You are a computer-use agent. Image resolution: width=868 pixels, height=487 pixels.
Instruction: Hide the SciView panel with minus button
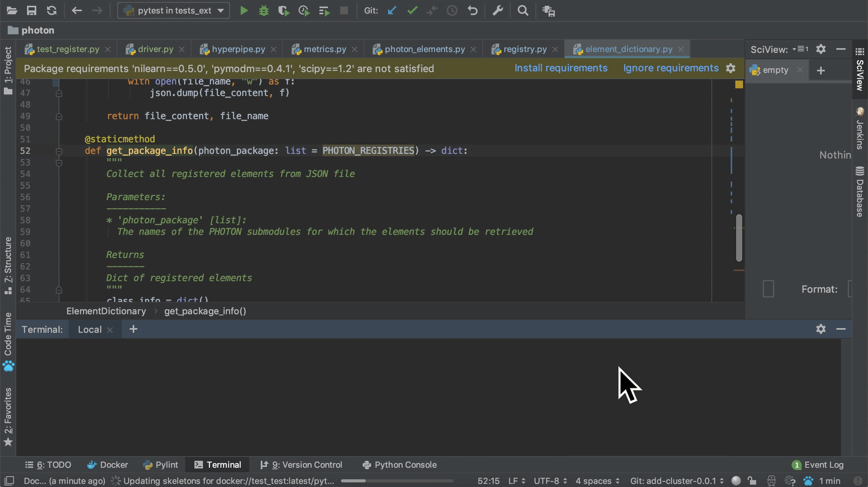coord(841,49)
